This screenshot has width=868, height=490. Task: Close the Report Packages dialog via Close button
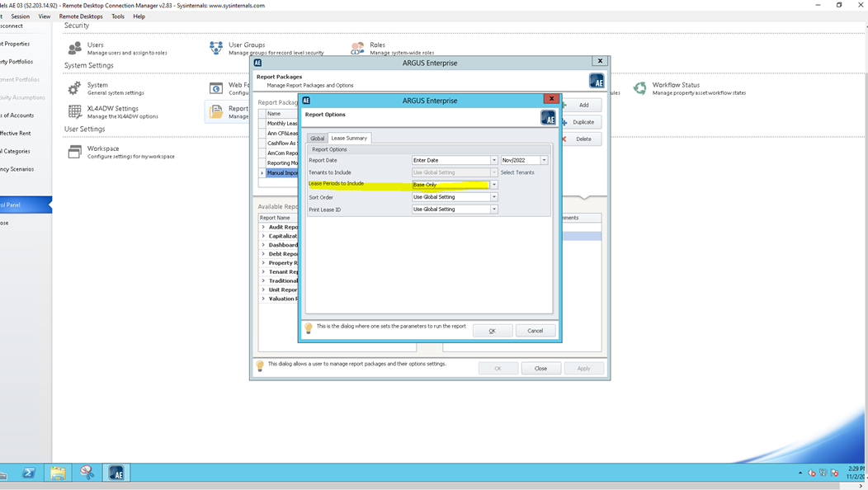click(540, 368)
